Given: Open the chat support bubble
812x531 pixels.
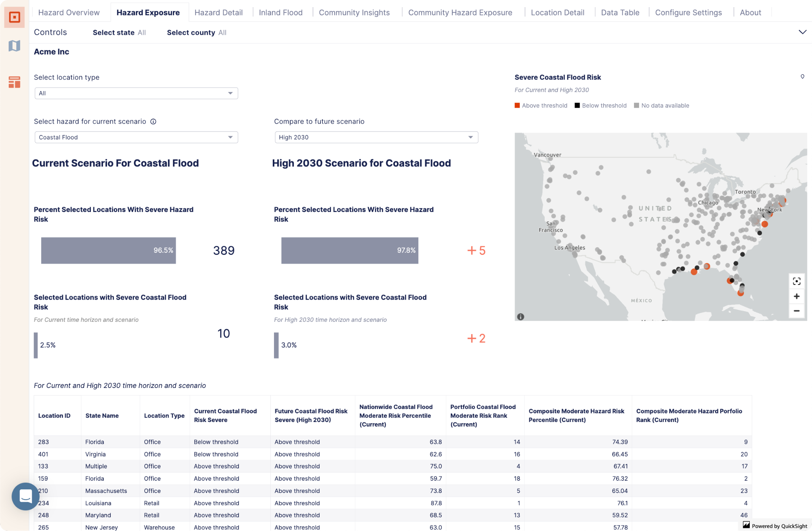Looking at the screenshot, I should (25, 496).
